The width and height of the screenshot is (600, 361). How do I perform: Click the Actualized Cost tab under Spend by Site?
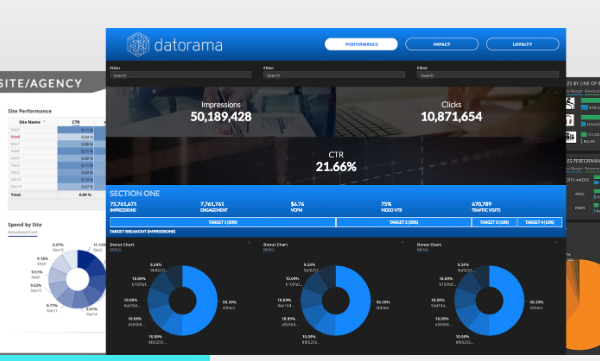(23, 232)
